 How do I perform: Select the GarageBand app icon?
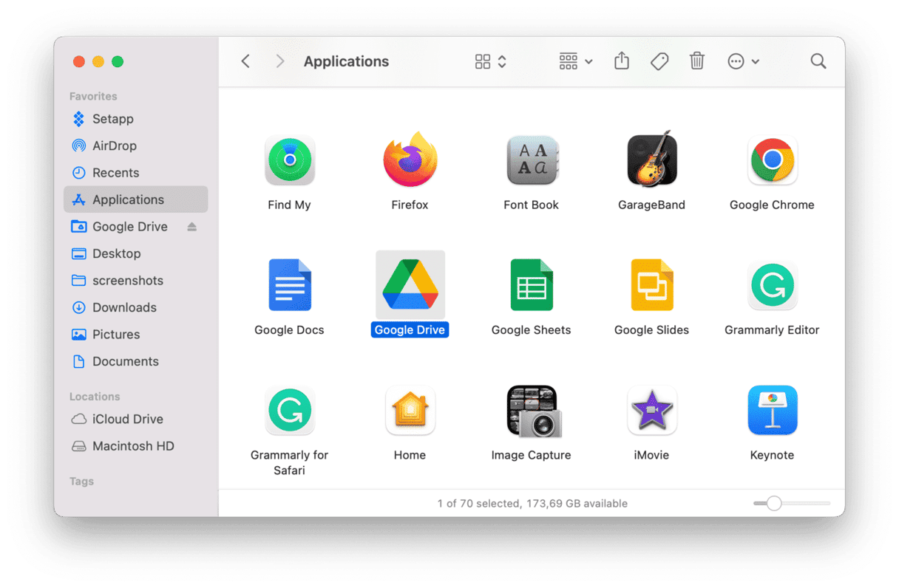(651, 160)
